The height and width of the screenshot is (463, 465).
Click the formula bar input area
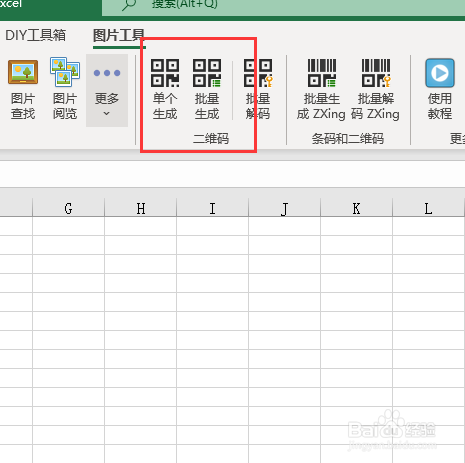[232, 174]
